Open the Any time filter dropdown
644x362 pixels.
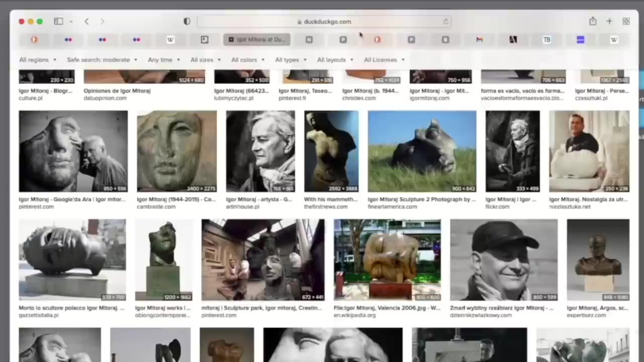pos(164,59)
